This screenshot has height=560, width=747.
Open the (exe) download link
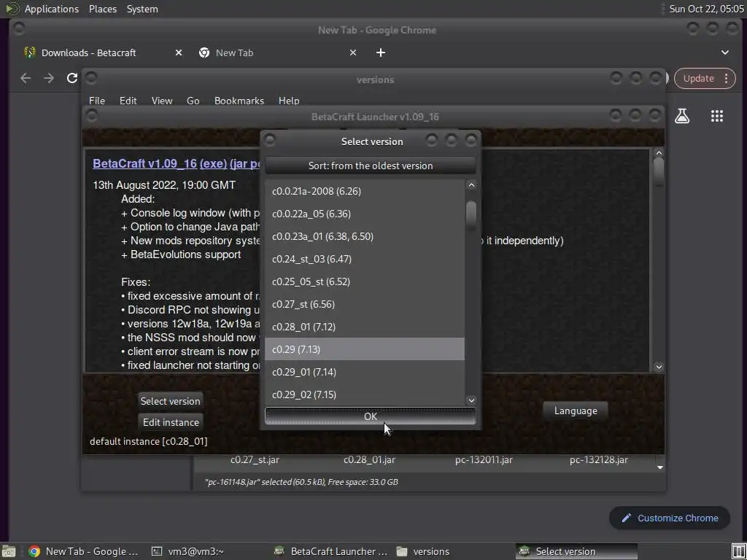coord(214,163)
